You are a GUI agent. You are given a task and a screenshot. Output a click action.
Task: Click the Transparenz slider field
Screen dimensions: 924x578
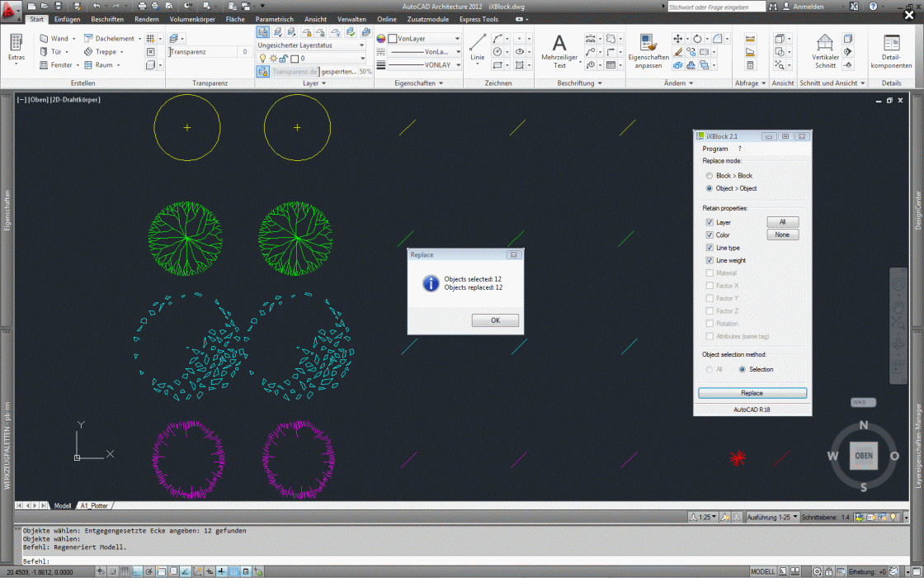pos(210,52)
